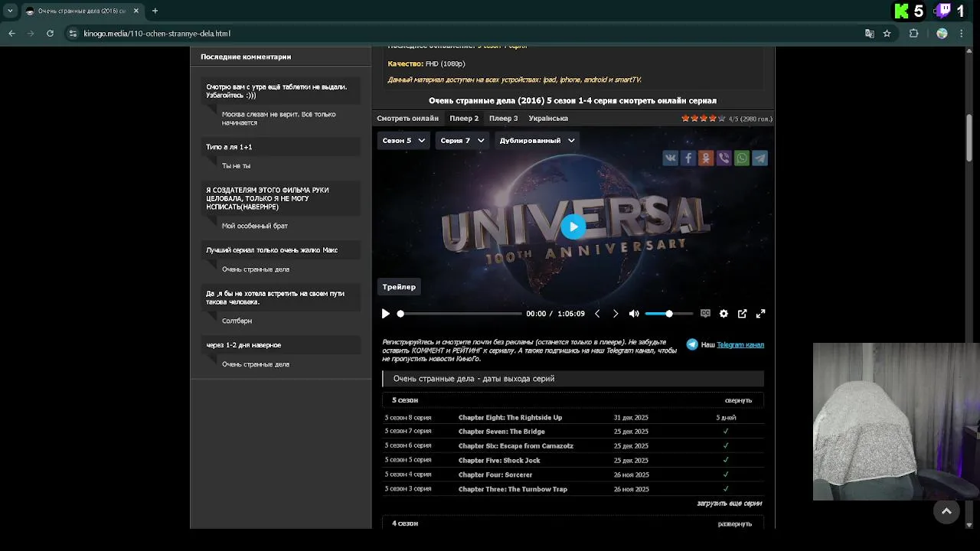
Task: Click the video seek bar track
Action: pos(459,314)
